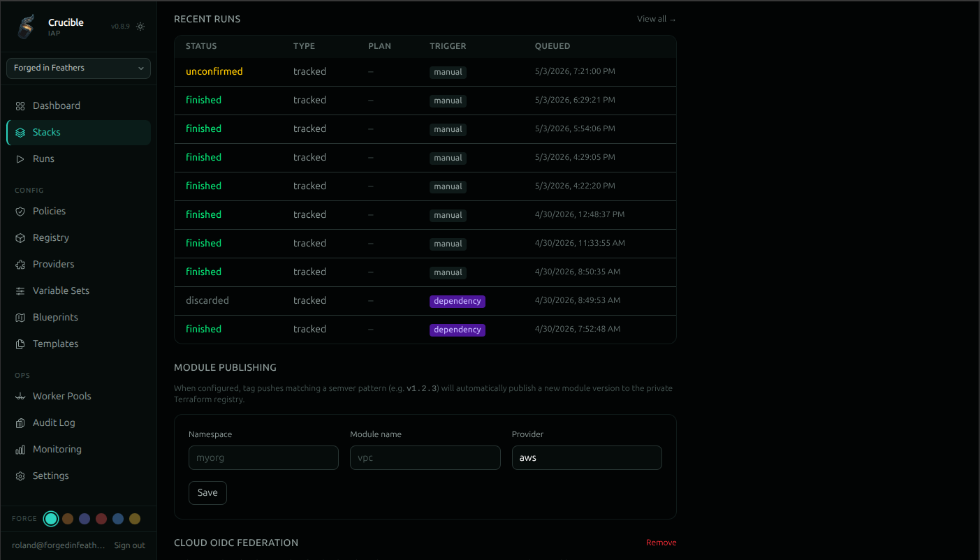Click the STATUS column header
Screen dimensions: 980x560
pyautogui.click(x=201, y=46)
